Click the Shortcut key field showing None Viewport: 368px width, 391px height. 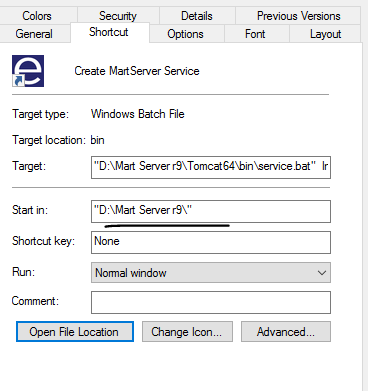point(211,242)
